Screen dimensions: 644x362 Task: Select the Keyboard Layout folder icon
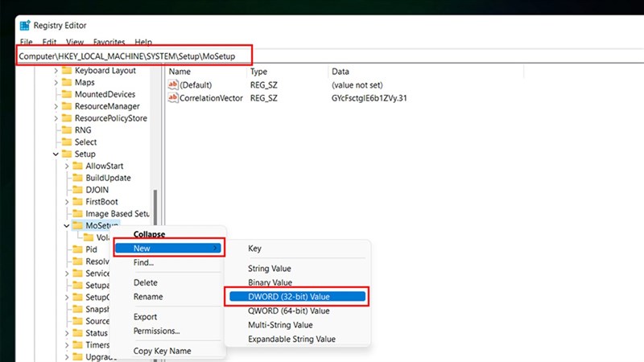(67, 70)
